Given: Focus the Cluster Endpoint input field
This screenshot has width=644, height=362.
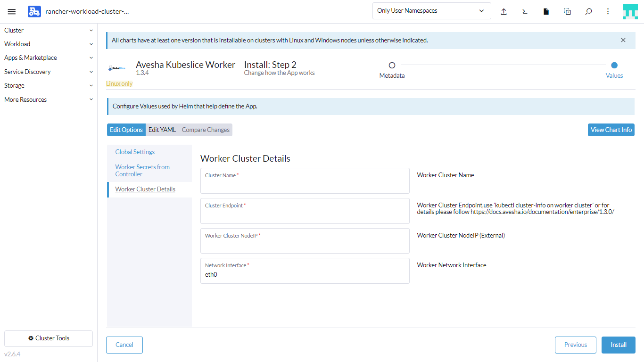Looking at the screenshot, I should [x=305, y=211].
